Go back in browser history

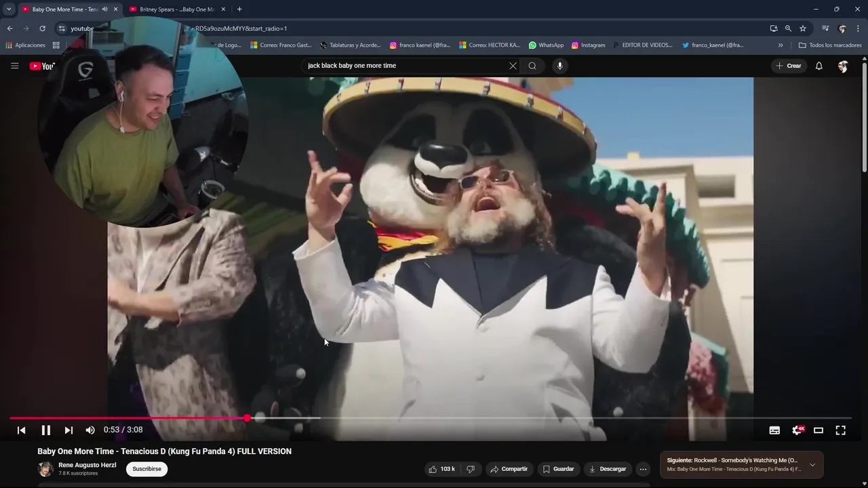click(x=9, y=28)
